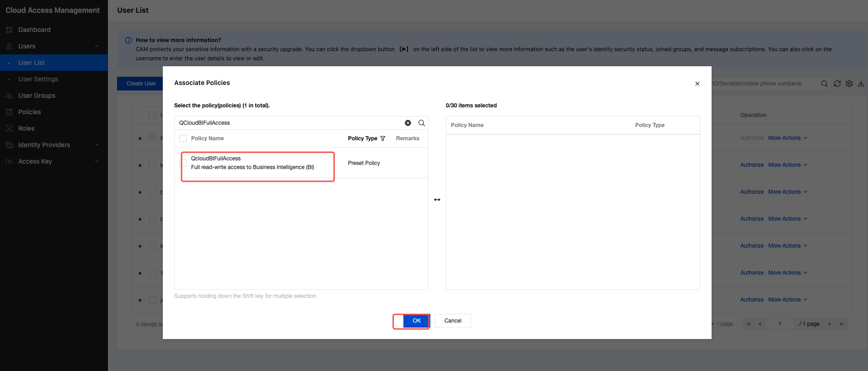
Task: Select the checkbox of the sixth user row
Action: coord(152,273)
